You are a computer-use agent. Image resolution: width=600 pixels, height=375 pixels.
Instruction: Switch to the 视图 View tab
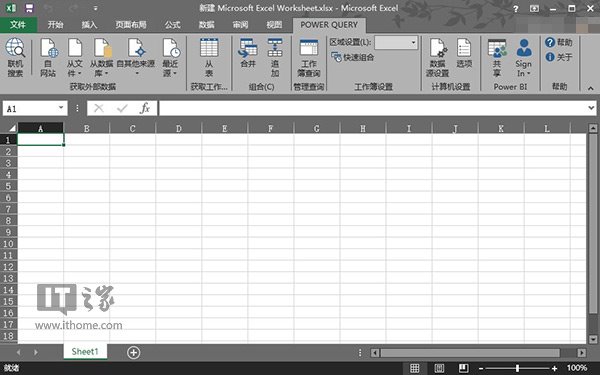[274, 25]
